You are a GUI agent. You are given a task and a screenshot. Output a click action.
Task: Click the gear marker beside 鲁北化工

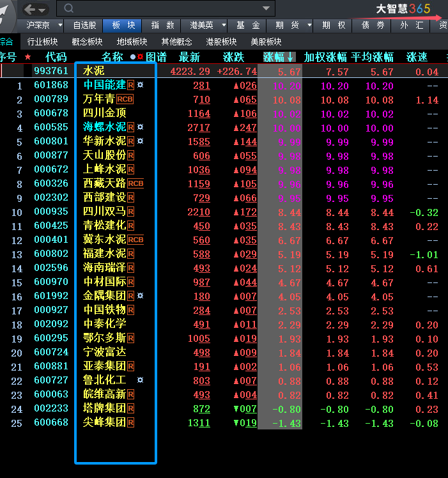coord(141,380)
